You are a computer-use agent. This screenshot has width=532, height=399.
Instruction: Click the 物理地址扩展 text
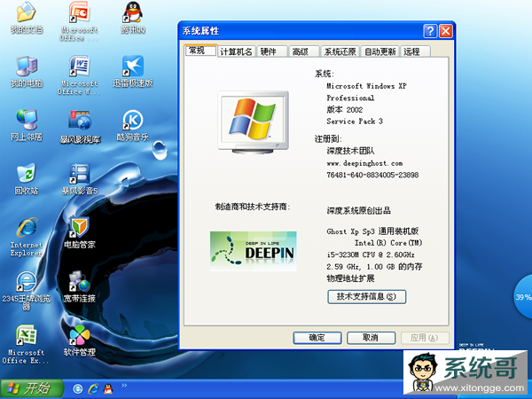pyautogui.click(x=350, y=278)
